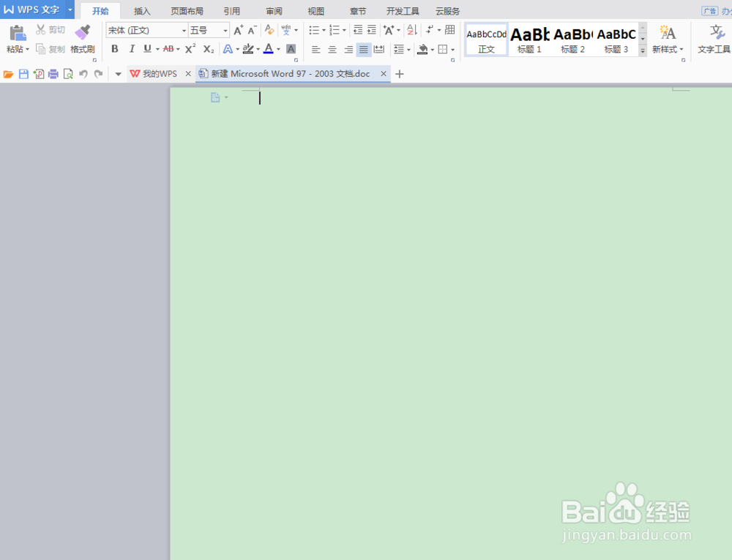Click the text effects outlined A icon
732x560 pixels.
point(228,49)
